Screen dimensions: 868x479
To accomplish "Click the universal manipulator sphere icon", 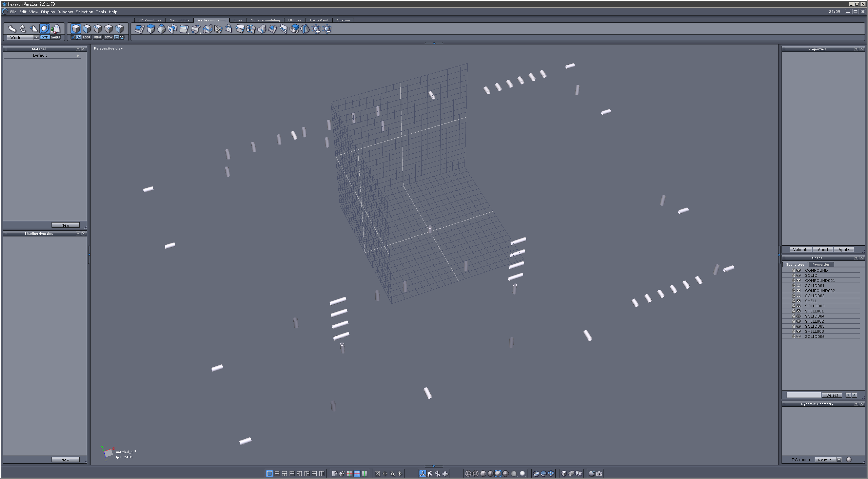I will (45, 29).
